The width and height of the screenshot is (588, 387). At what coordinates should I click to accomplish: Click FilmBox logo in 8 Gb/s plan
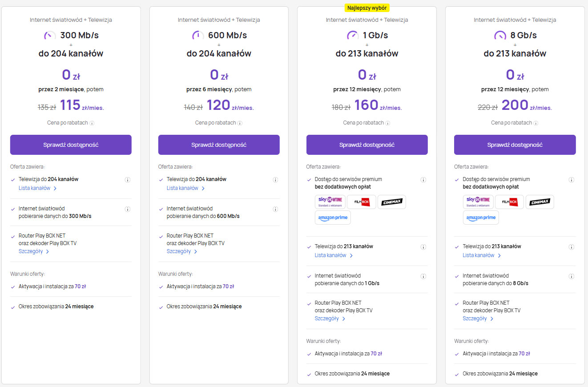[509, 202]
